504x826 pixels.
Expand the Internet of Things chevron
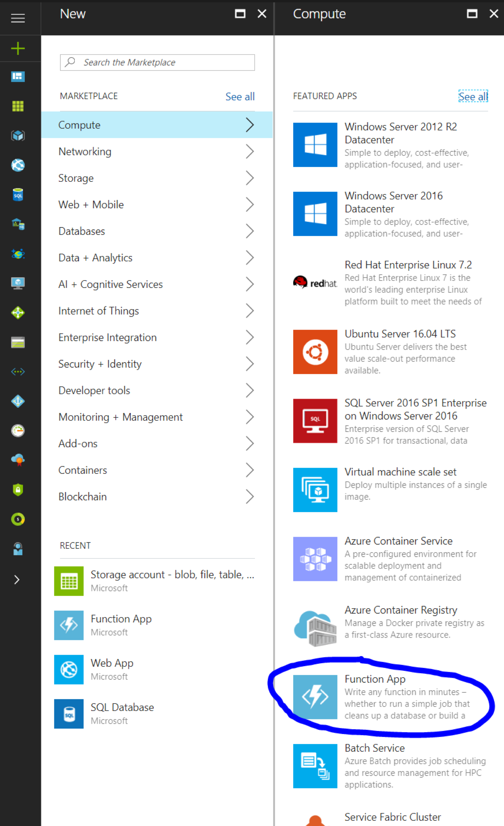250,311
